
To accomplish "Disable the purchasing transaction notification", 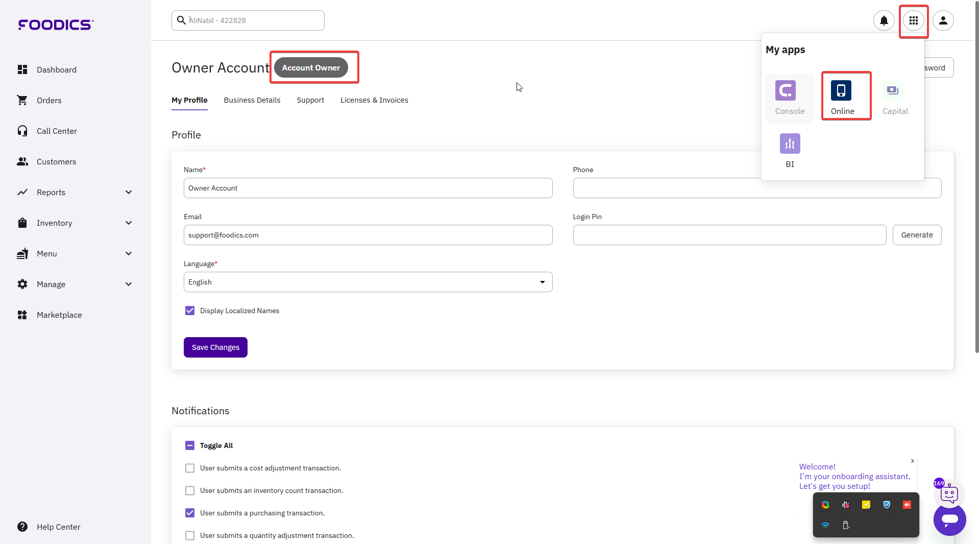I will coord(189,513).
